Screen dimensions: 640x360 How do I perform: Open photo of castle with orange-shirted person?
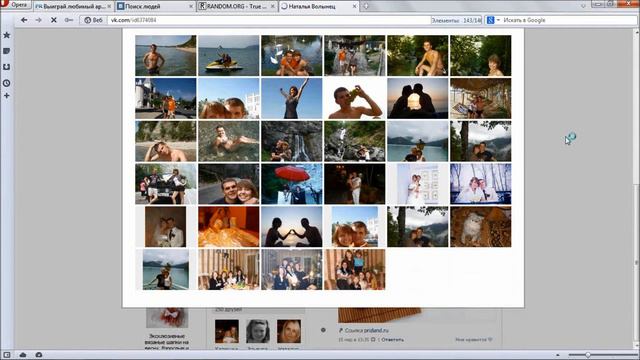(x=166, y=98)
